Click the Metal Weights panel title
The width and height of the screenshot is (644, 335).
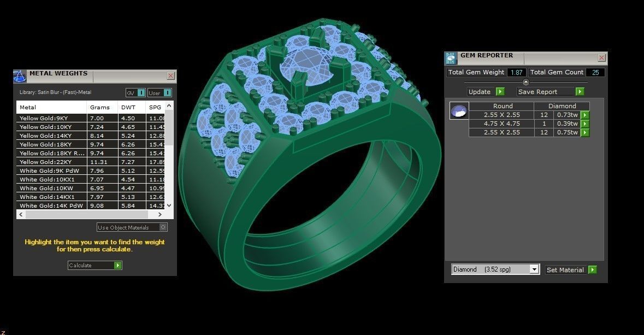coord(58,73)
